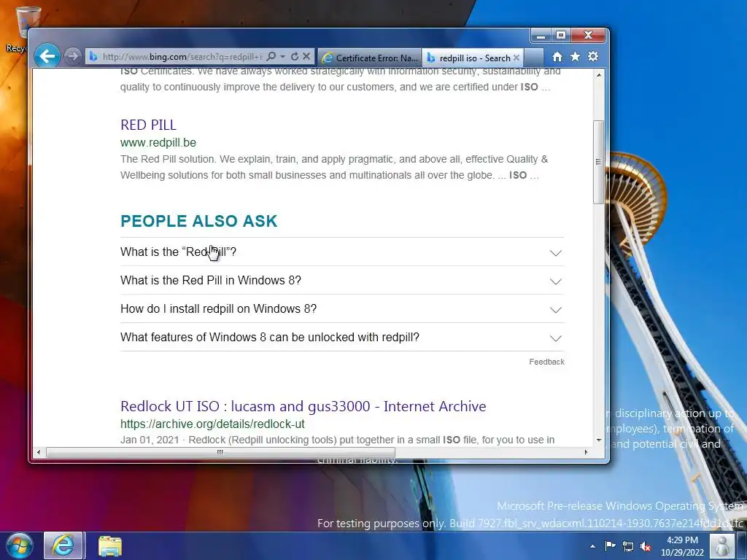Click the www.redpill.be URL text
Viewport: 747px width, 560px height.
pos(158,142)
